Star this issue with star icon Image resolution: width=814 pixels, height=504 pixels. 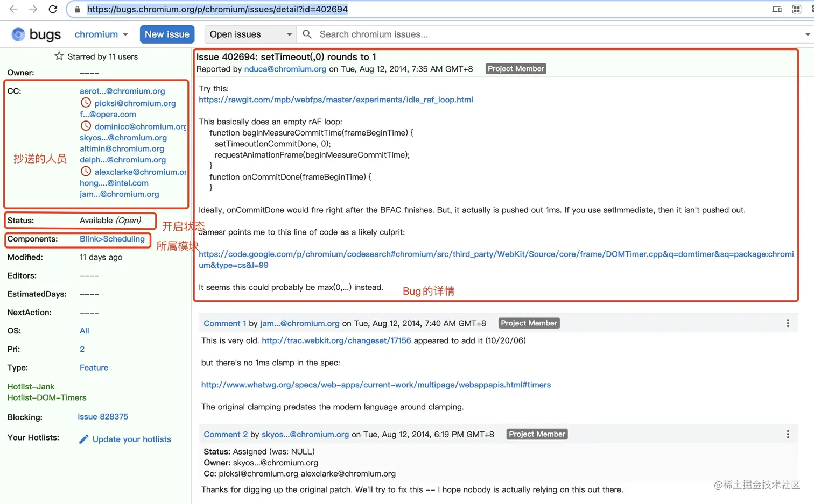click(x=59, y=56)
